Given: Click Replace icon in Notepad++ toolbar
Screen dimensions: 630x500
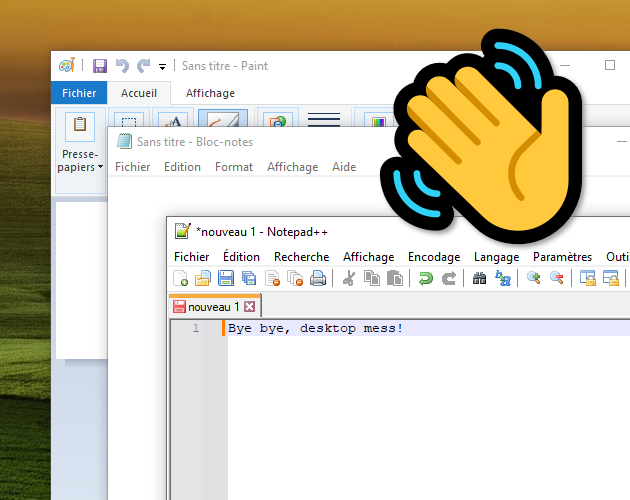Looking at the screenshot, I should (503, 278).
